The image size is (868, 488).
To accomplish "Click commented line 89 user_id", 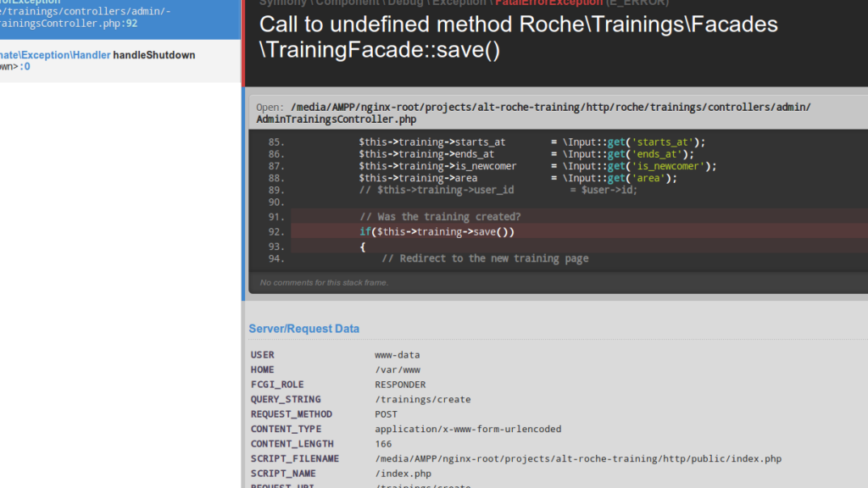I will tap(498, 191).
